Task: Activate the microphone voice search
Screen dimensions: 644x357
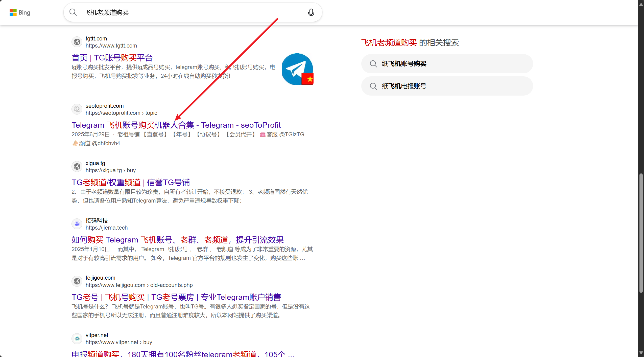Action: (x=311, y=12)
